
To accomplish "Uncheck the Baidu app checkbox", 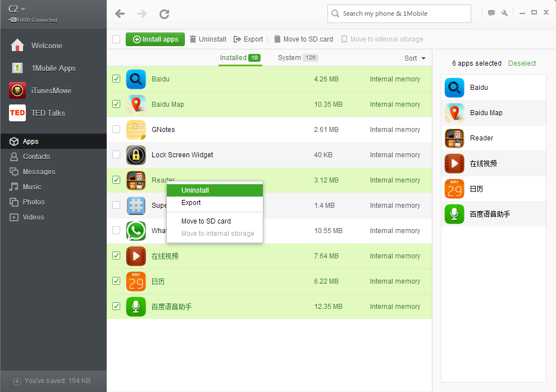I will click(x=116, y=79).
